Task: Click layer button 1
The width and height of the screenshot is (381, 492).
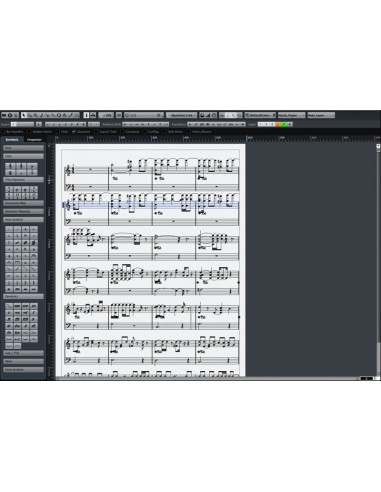Action: [260, 124]
